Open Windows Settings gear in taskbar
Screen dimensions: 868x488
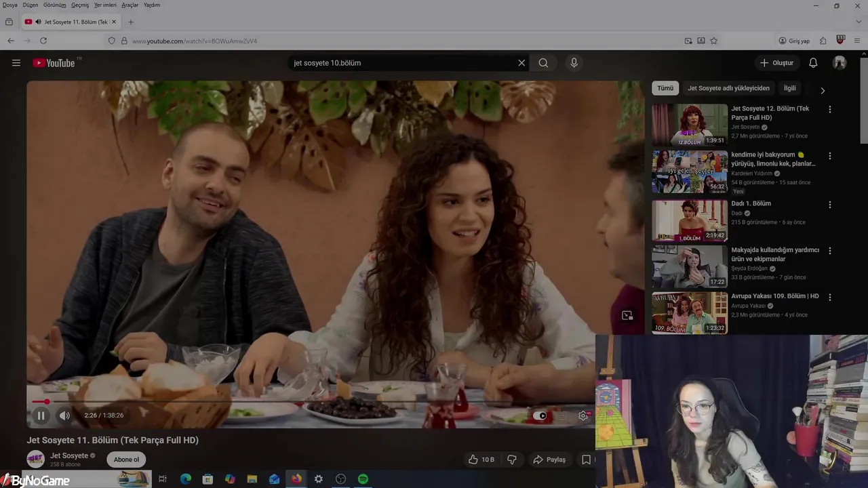[x=318, y=479]
